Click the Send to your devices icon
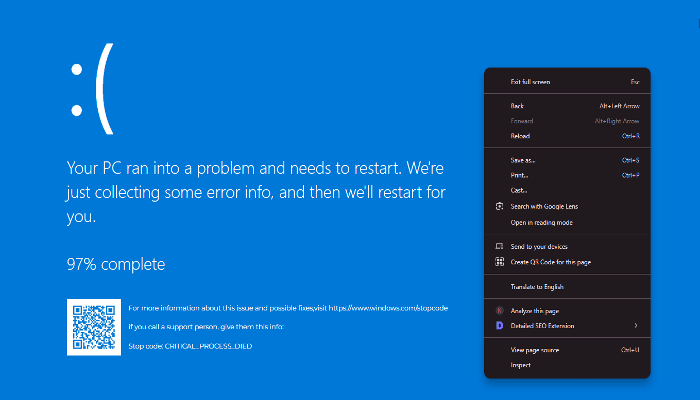This screenshot has width=700, height=400. (500, 246)
